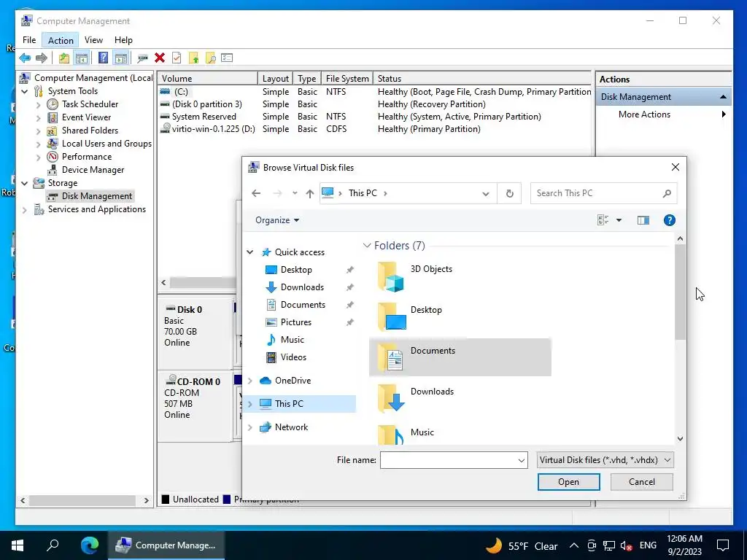Collapse the System Tools node

tap(25, 91)
